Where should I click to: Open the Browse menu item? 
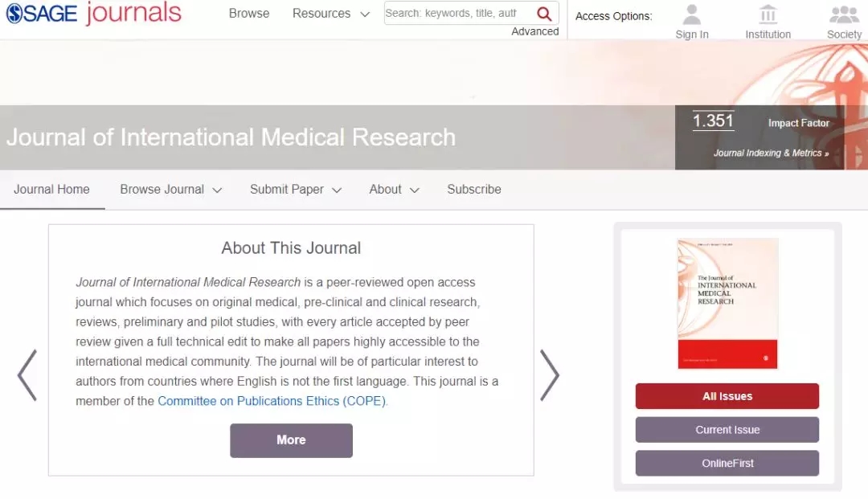[249, 14]
